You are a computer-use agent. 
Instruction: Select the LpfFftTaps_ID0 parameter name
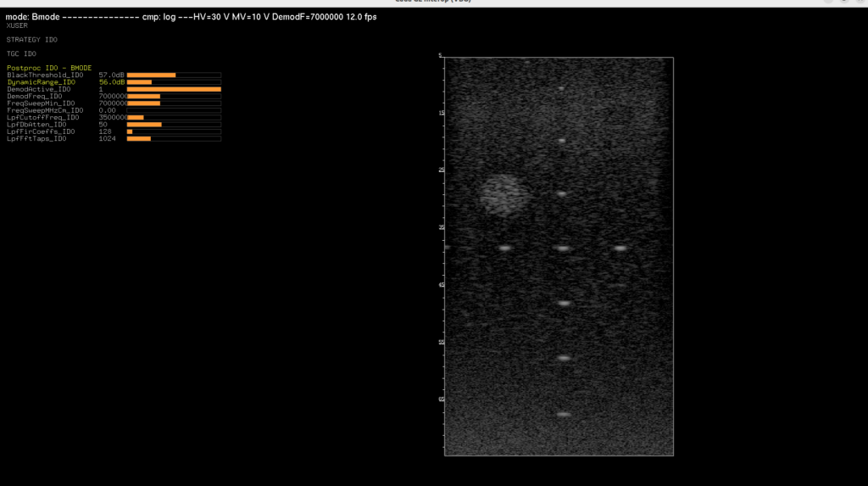pyautogui.click(x=36, y=139)
